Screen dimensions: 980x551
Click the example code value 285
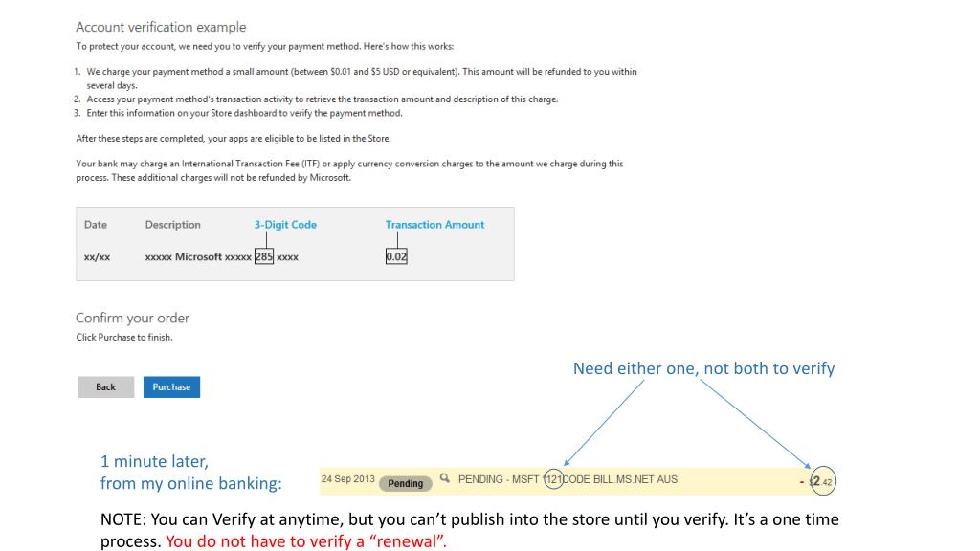tap(264, 256)
